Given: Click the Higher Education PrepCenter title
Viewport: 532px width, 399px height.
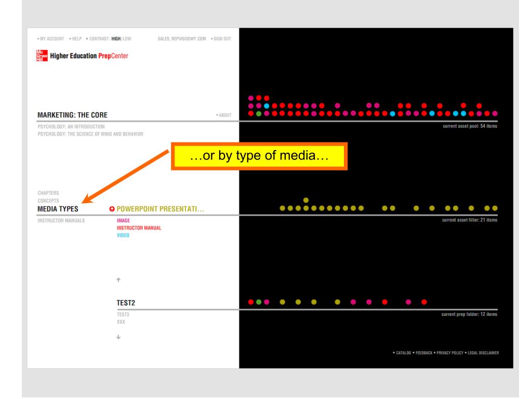Looking at the screenshot, I should [x=89, y=56].
